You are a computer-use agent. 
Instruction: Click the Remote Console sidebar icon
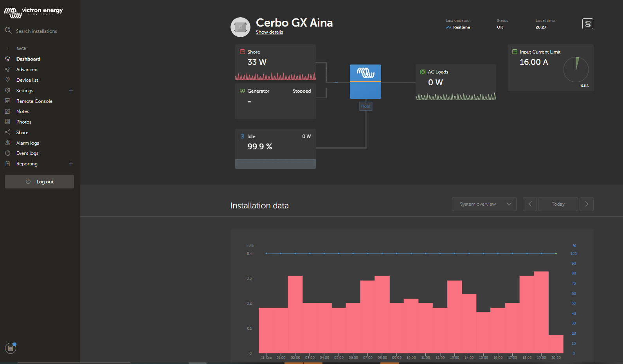click(x=7, y=101)
